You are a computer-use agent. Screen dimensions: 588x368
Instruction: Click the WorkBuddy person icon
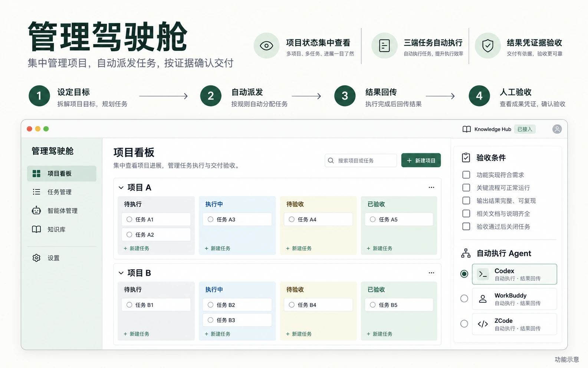[x=483, y=299]
